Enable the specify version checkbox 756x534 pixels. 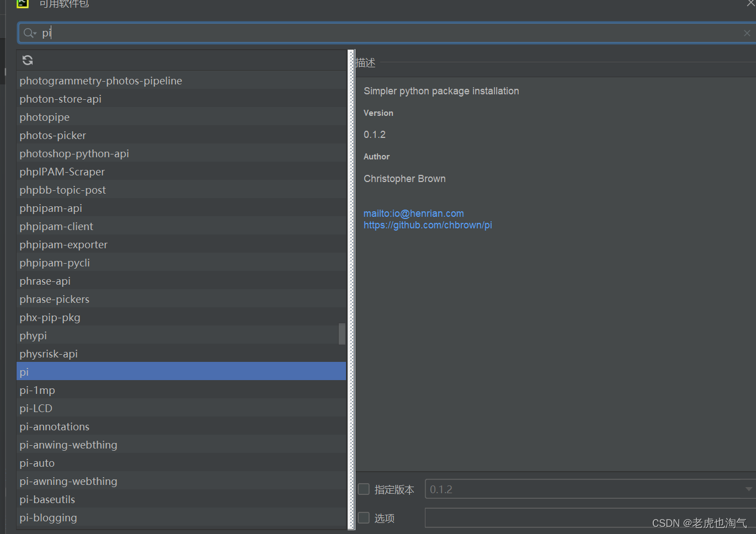[364, 489]
